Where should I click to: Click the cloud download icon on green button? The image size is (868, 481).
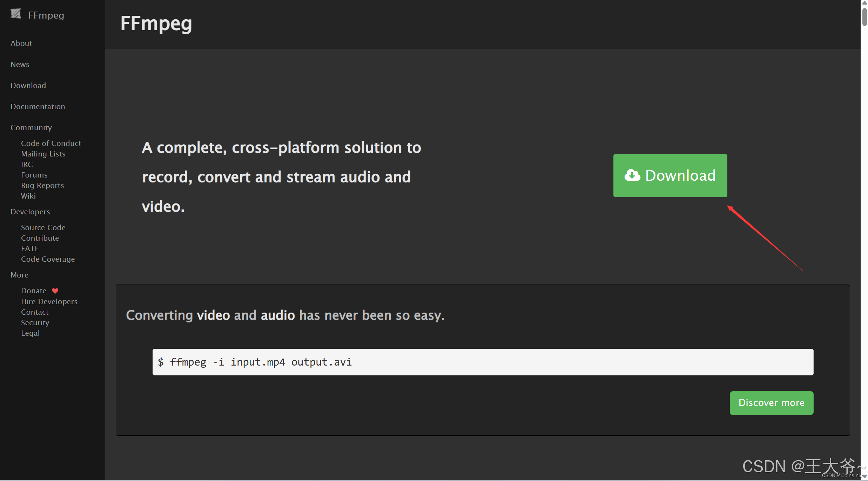[x=632, y=175]
